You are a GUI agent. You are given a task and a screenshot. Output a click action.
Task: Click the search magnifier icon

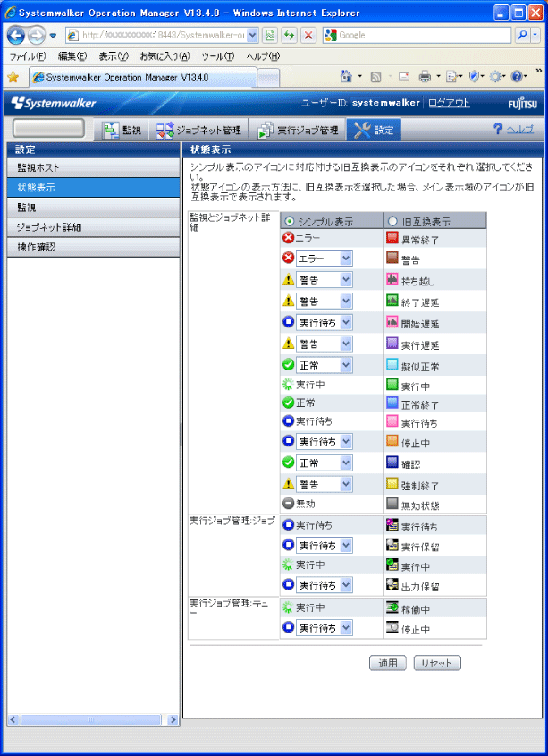522,35
